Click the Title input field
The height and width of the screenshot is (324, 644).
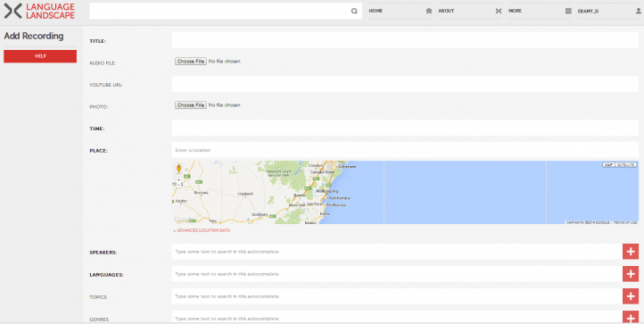[x=405, y=40]
